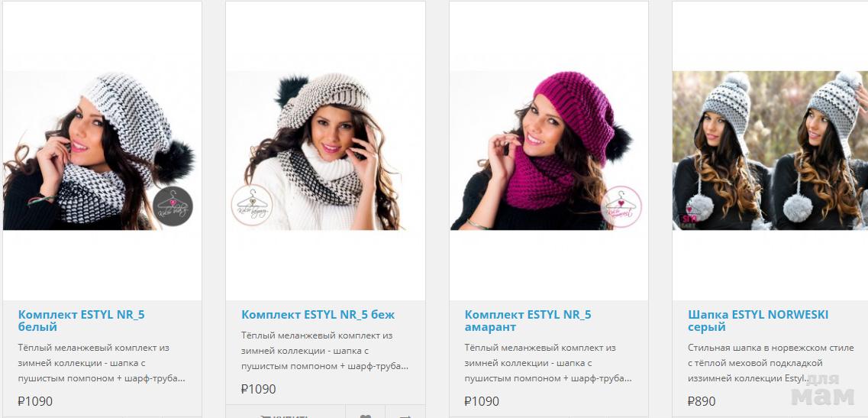Click the white melange beret set photo
The height and width of the screenshot is (418, 868).
(x=102, y=151)
